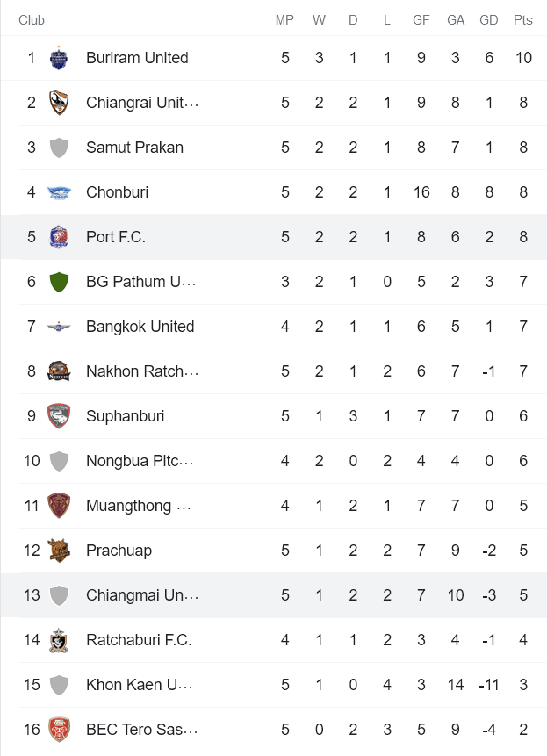Select the Chonburi shark crest icon
Screen dimensions: 547x756
(x=59, y=192)
